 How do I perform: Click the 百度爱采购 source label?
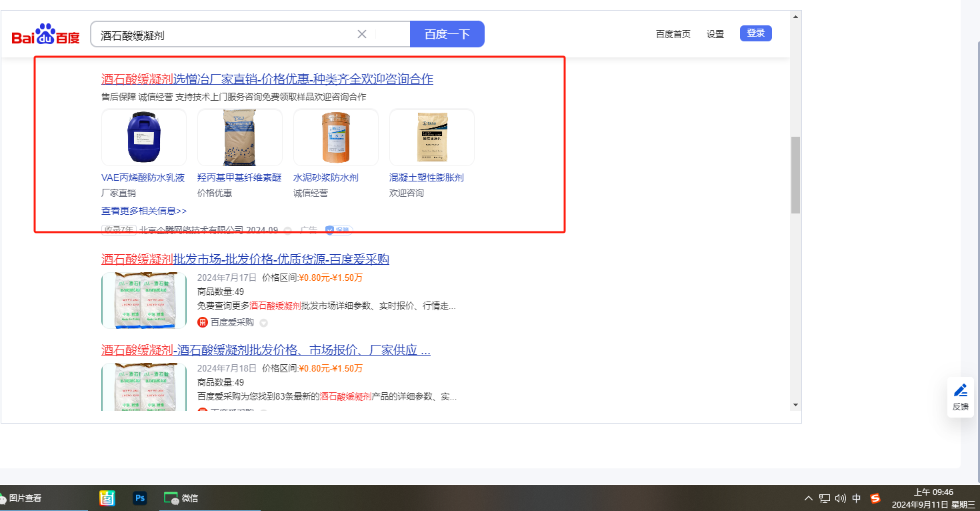tap(233, 322)
